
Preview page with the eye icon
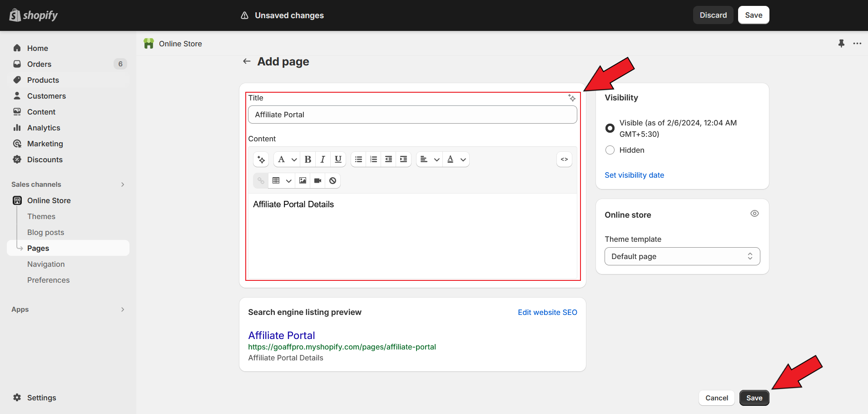(x=754, y=214)
